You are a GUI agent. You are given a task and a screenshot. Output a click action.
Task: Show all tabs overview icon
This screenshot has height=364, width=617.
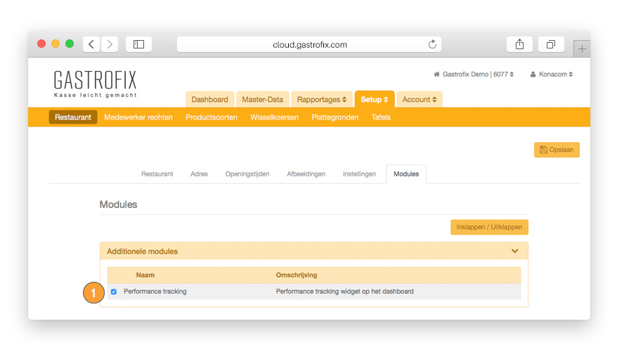coord(551,44)
